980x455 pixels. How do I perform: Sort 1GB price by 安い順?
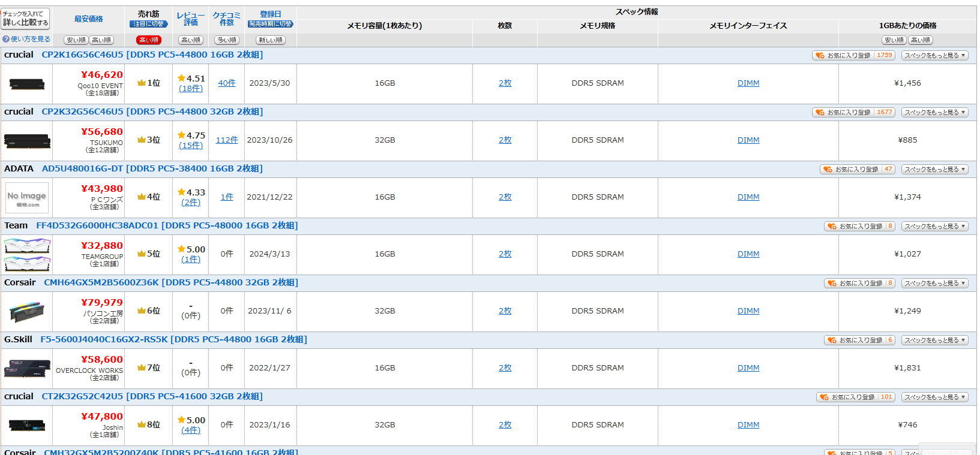[894, 40]
